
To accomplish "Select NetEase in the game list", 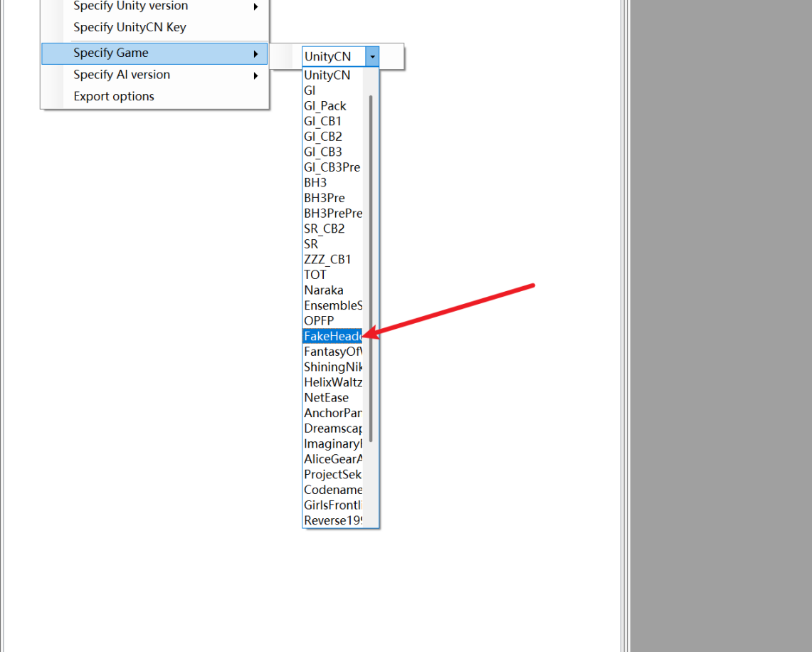I will [332, 398].
